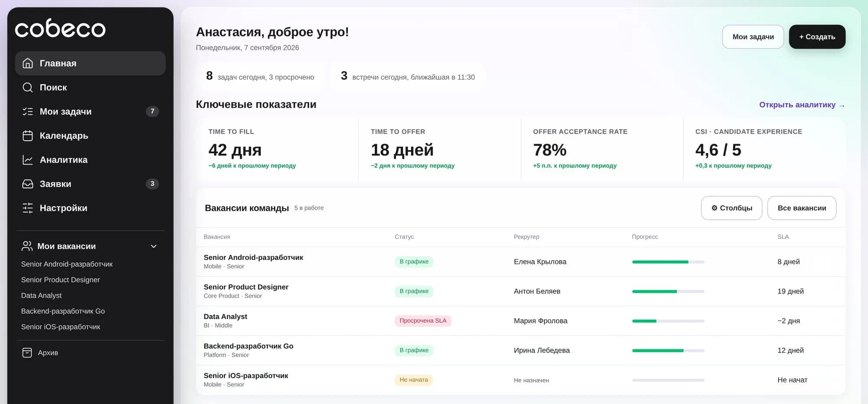Screen dimensions: 868x404
Task: Open the 3 встречи сегодня summary card
Action: 408,77
